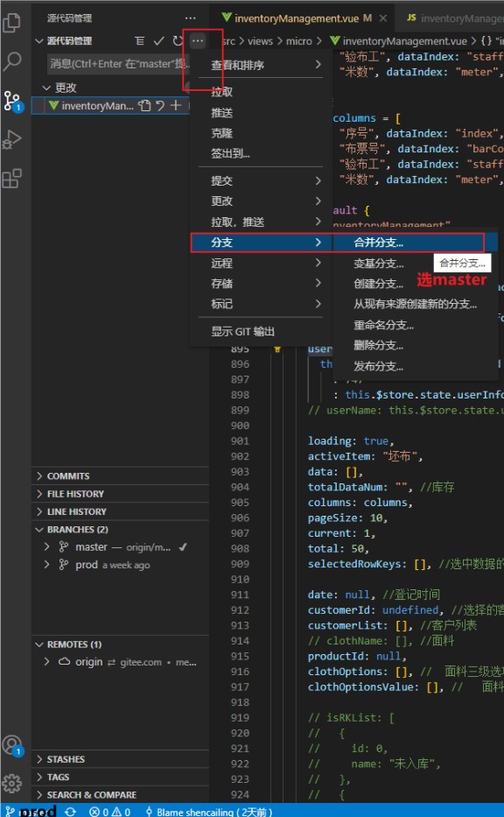Viewport: 504px width, 817px height.
Task: Open the 标记 submenu
Action: coord(262,304)
